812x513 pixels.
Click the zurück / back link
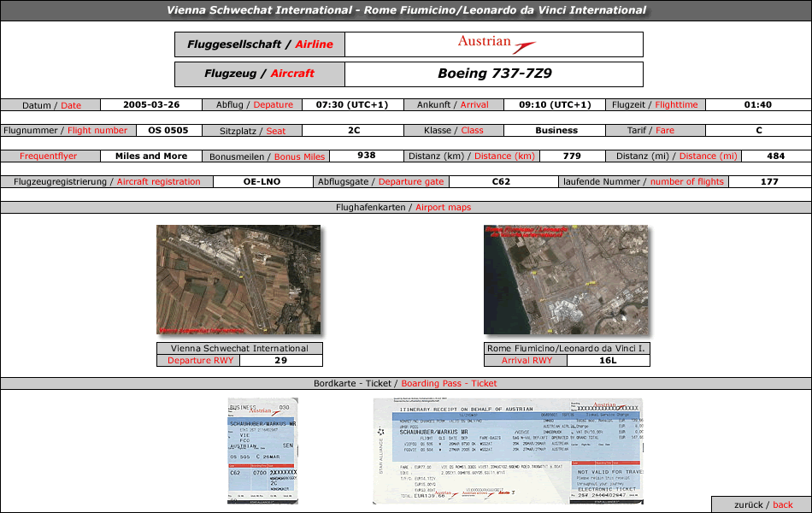pyautogui.click(x=762, y=504)
